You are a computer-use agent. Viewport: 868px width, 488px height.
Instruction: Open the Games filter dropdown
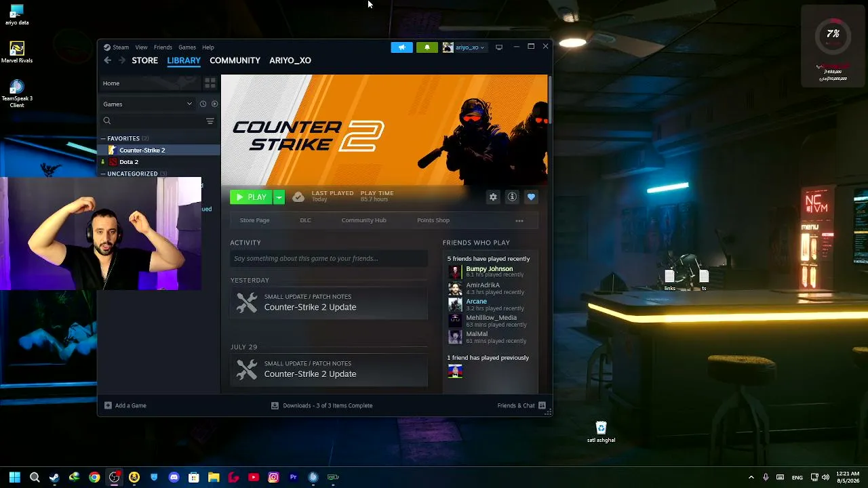click(148, 104)
